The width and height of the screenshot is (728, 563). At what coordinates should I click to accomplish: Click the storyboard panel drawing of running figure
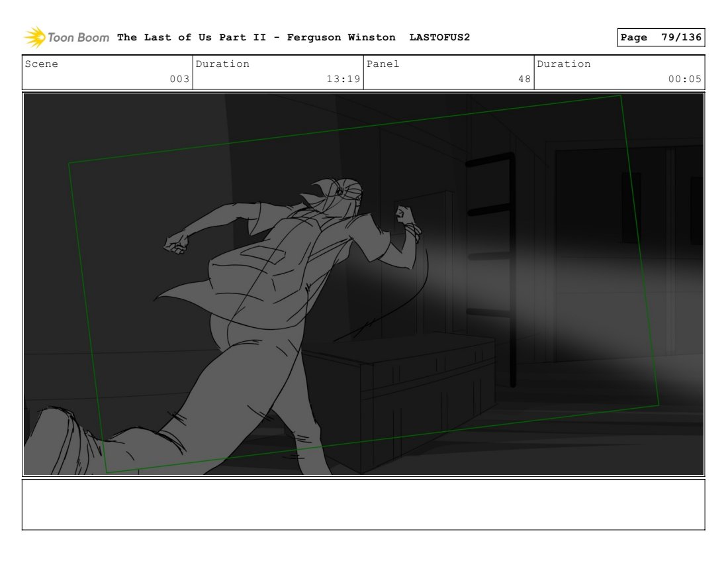point(363,284)
